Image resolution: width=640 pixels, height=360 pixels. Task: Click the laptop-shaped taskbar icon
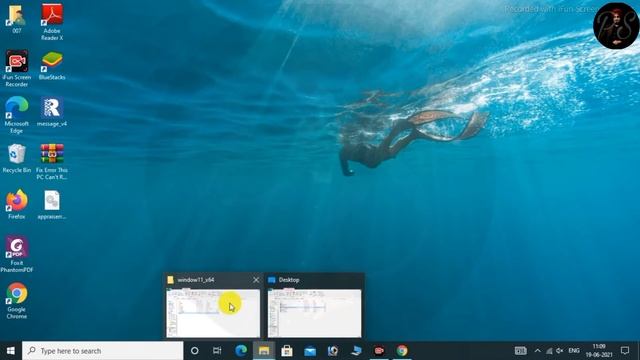[356, 351]
